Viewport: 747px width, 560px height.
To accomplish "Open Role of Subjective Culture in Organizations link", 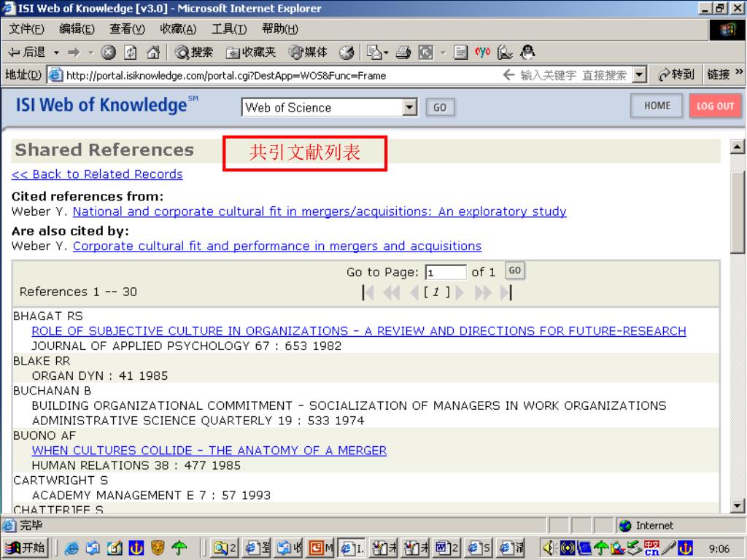I will pyautogui.click(x=359, y=331).
